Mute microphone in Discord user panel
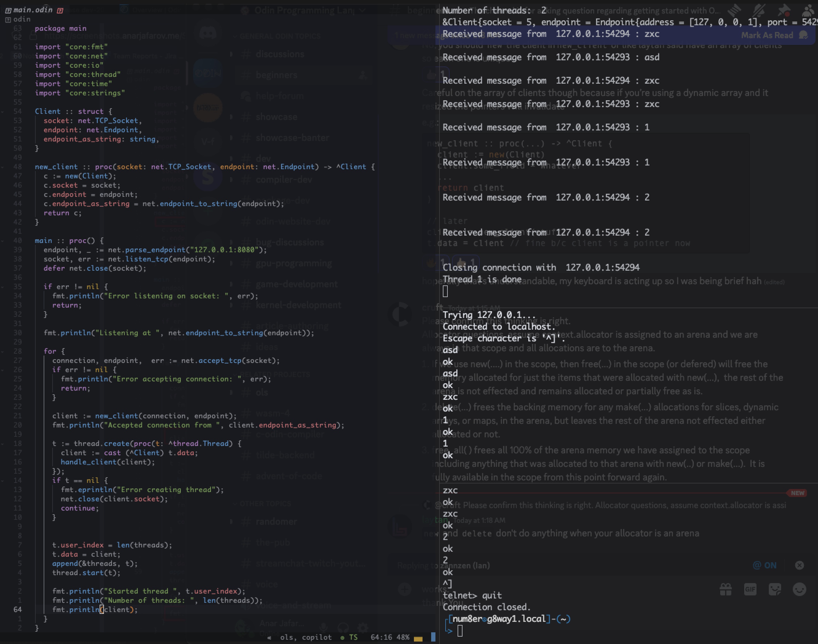818x644 pixels. click(324, 627)
